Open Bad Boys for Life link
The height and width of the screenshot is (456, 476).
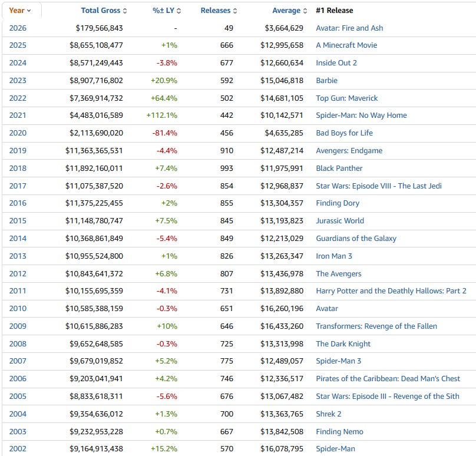tap(344, 133)
